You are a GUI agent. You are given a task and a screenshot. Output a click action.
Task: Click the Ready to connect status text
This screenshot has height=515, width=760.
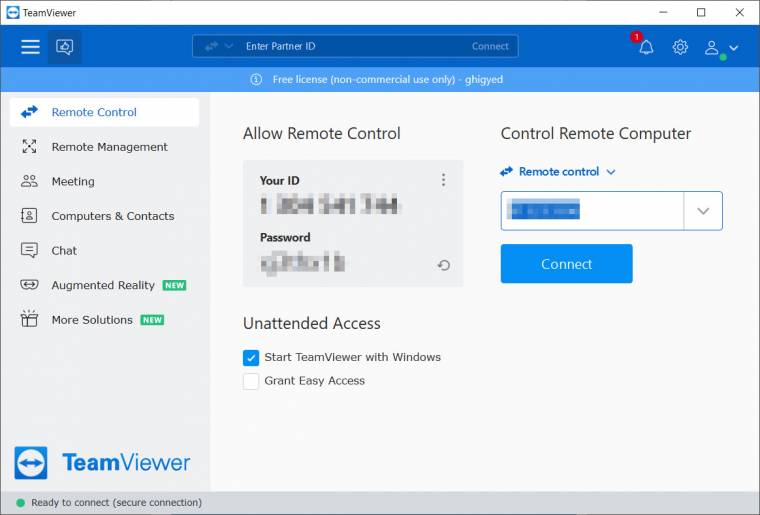(116, 503)
